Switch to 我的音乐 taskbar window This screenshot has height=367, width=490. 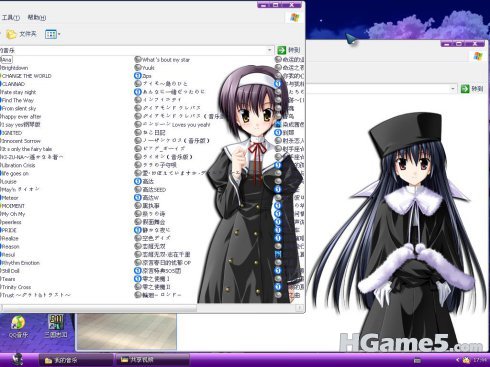pos(75,360)
